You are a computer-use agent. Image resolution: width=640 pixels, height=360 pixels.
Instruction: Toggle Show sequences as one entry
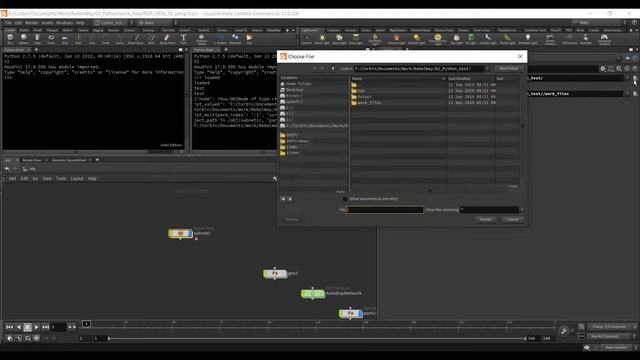[x=345, y=199]
